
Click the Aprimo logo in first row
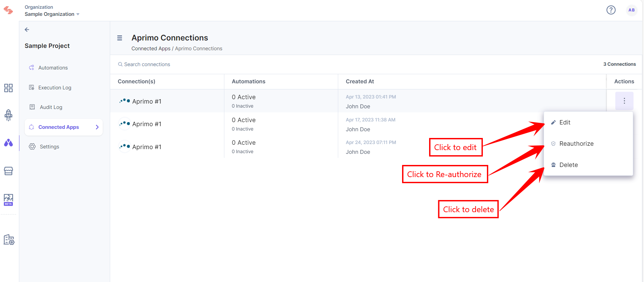coord(125,101)
